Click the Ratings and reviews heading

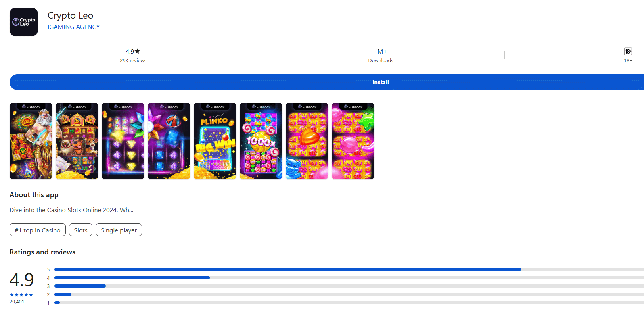[x=42, y=252]
